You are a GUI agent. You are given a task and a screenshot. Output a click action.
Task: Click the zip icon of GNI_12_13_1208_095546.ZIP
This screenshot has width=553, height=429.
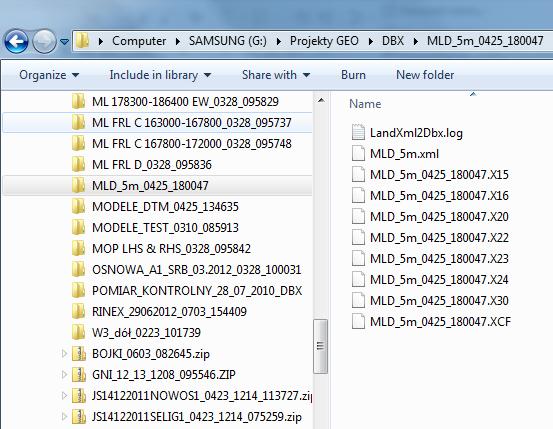pos(78,375)
